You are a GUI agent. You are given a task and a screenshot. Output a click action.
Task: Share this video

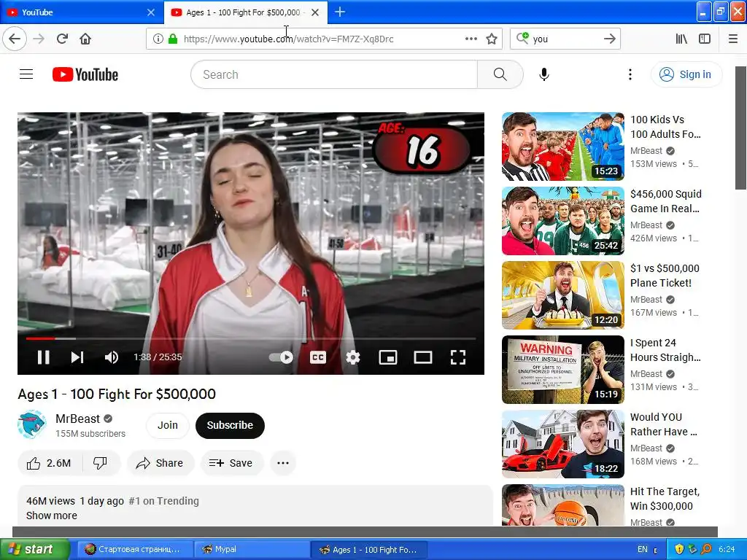[x=160, y=463]
